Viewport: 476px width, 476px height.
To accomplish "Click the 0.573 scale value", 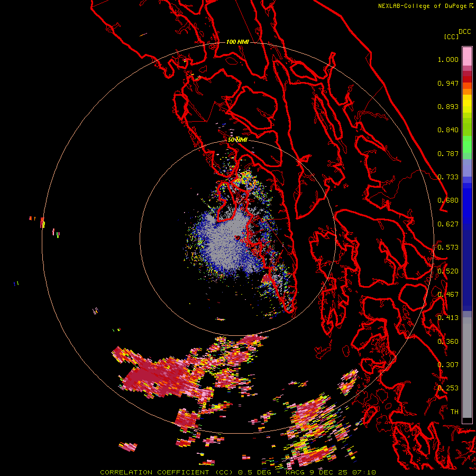I will pyautogui.click(x=448, y=248).
